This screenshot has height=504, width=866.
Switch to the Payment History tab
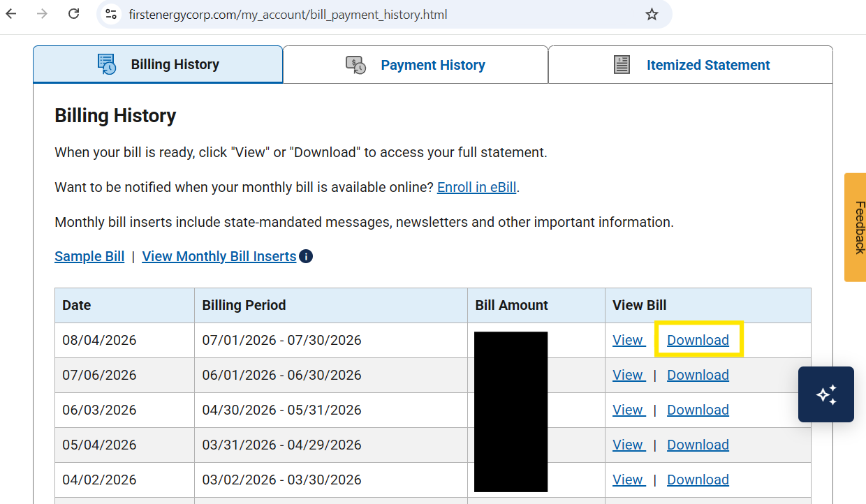(416, 65)
